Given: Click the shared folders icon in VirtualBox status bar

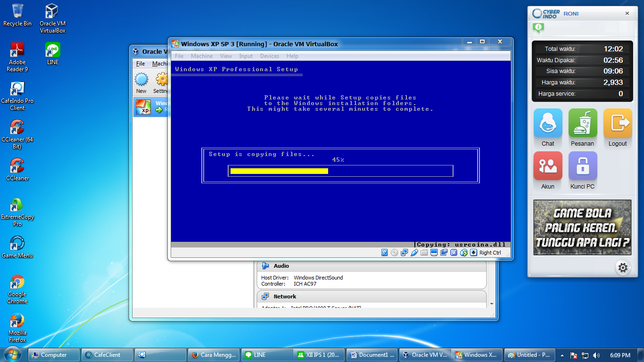Looking at the screenshot, I should point(424,253).
